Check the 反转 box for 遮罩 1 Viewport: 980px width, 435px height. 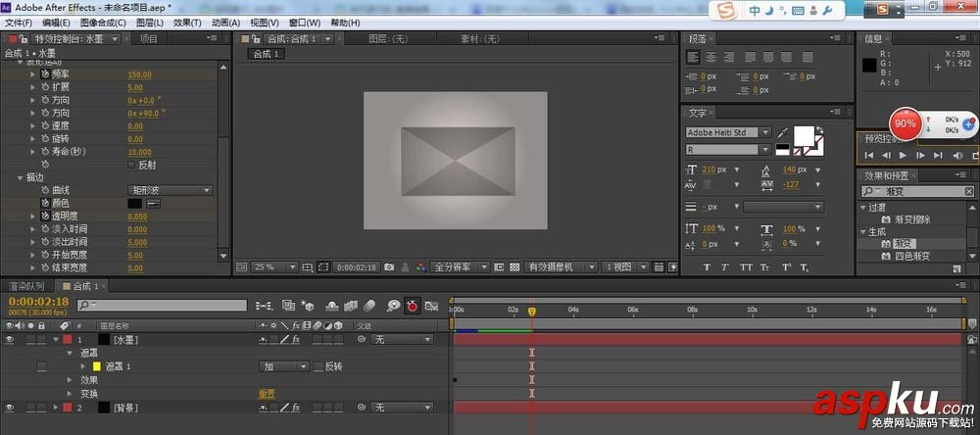[x=318, y=366]
